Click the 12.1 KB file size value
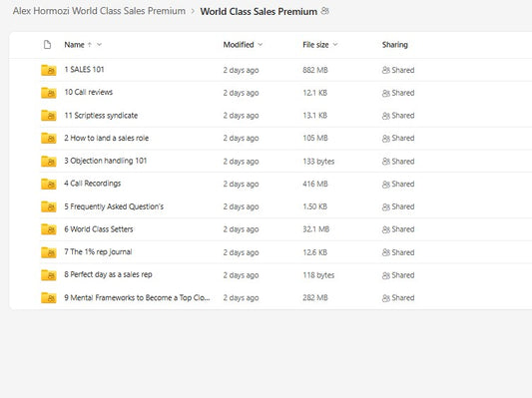Screen dimensions: 532x398 314,93
